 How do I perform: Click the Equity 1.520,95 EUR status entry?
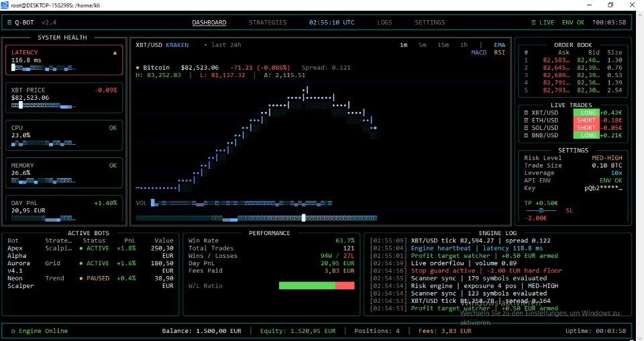298,331
